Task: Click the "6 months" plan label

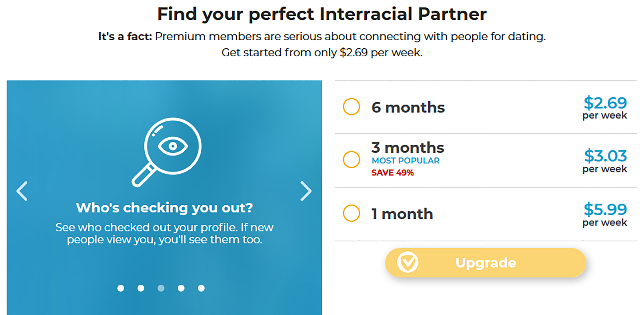Action: click(408, 107)
